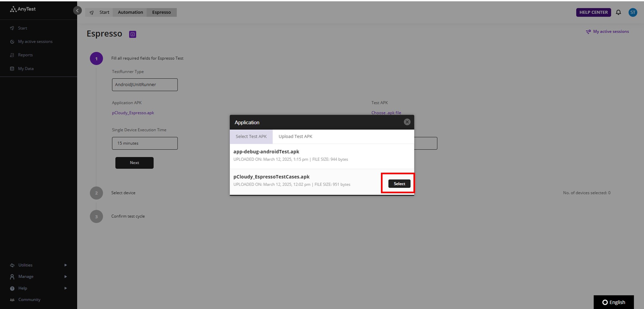Open My active sessions in the sidebar

pos(35,42)
